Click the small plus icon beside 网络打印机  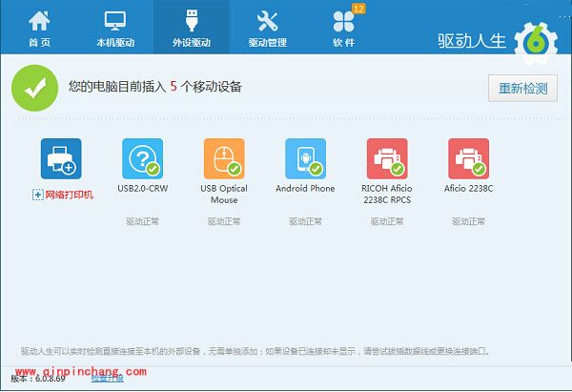(x=38, y=195)
